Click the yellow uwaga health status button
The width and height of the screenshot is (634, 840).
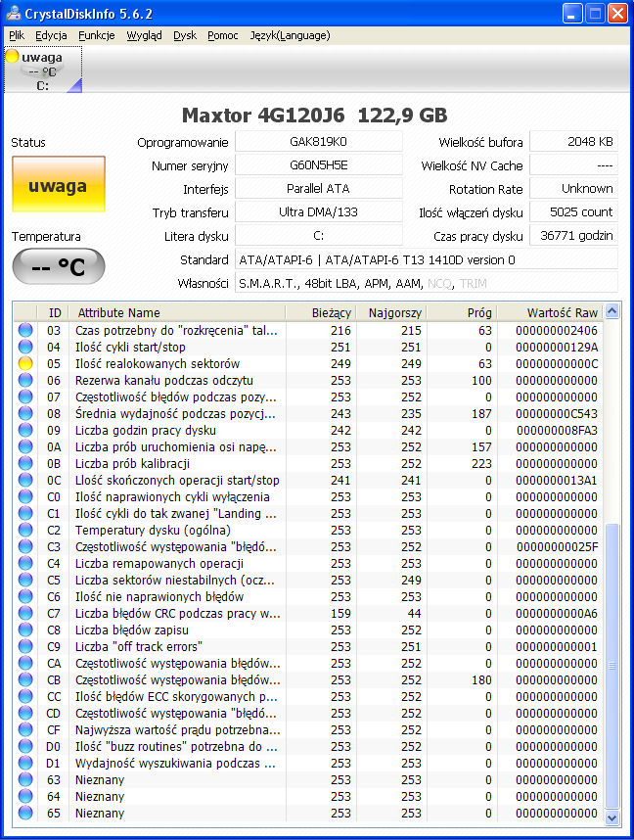(59, 184)
